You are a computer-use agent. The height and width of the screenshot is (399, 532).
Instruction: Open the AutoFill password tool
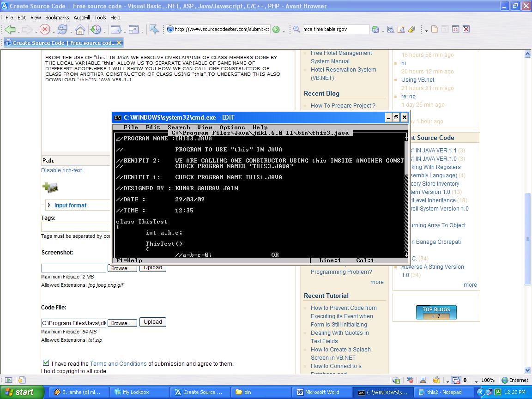click(x=411, y=29)
